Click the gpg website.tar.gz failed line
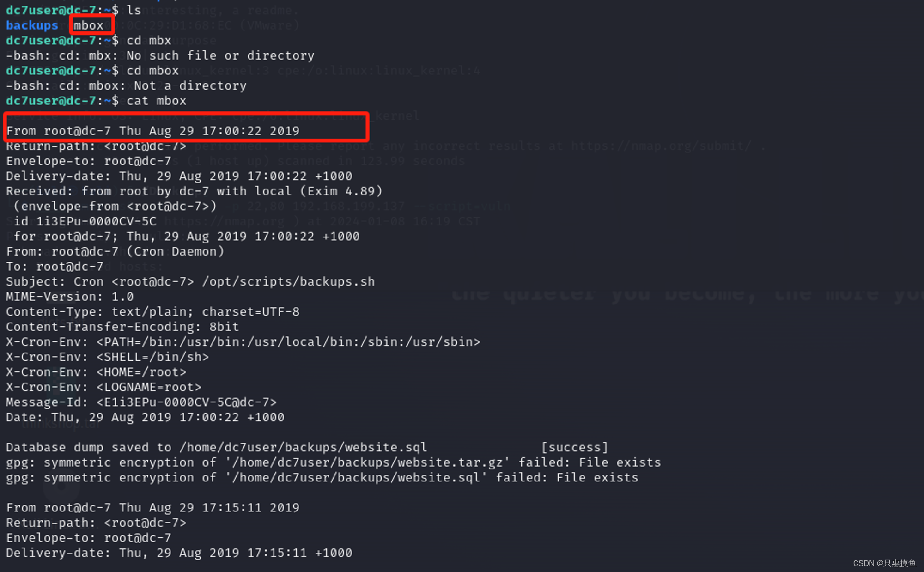Screen dimensions: 924x572 click(x=334, y=462)
